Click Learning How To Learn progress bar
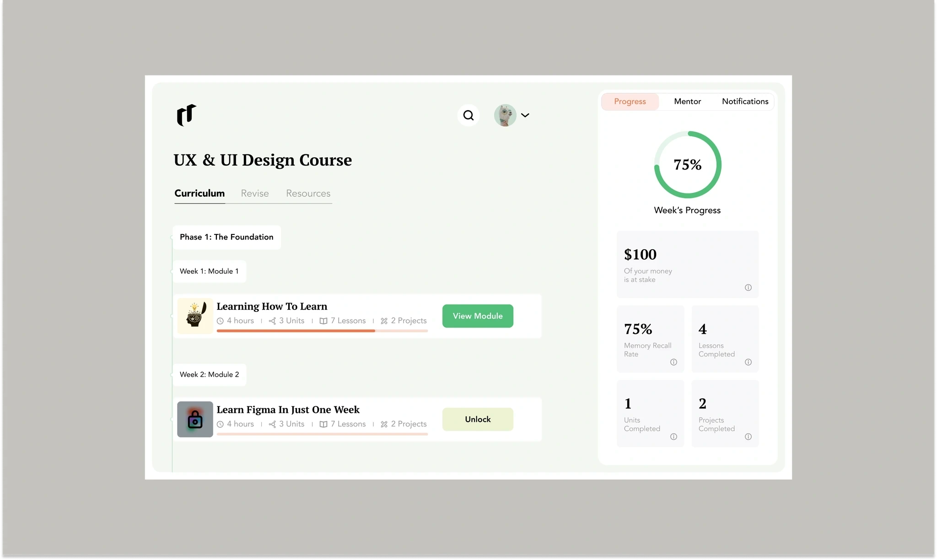937x560 pixels. 322,331
